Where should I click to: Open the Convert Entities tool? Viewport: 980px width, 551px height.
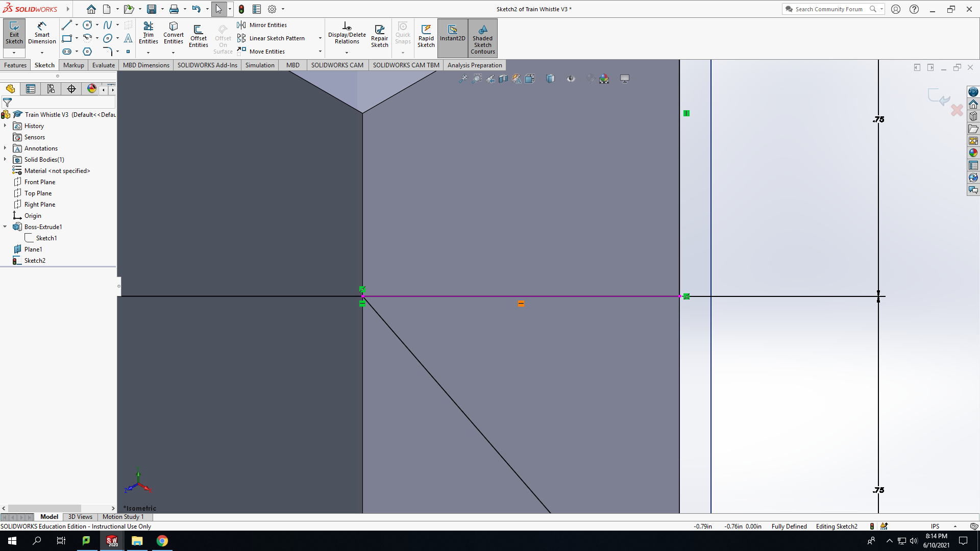(x=174, y=33)
